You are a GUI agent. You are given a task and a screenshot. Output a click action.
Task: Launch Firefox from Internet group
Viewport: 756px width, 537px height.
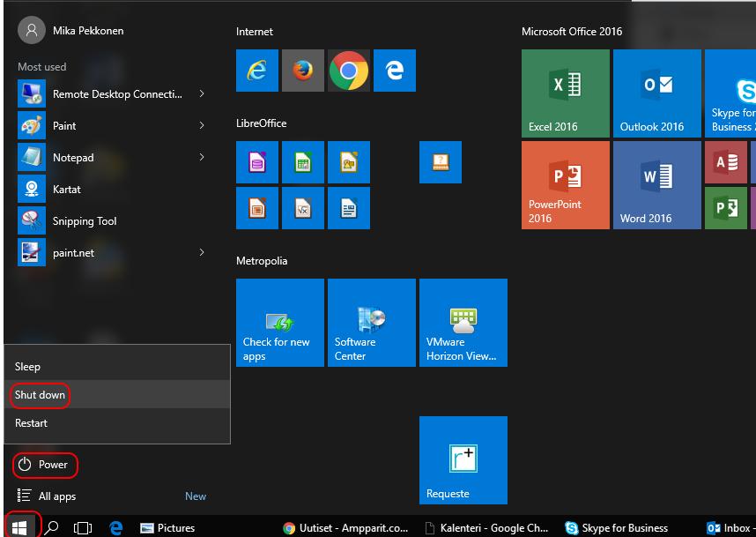pos(303,71)
